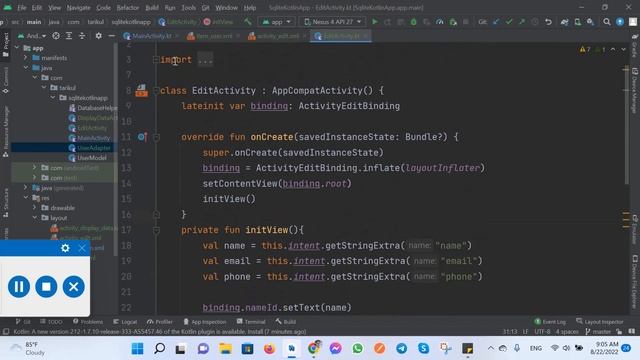Click the gutter icon beside class EditActivity
This screenshot has width=640, height=360.
(x=141, y=90)
